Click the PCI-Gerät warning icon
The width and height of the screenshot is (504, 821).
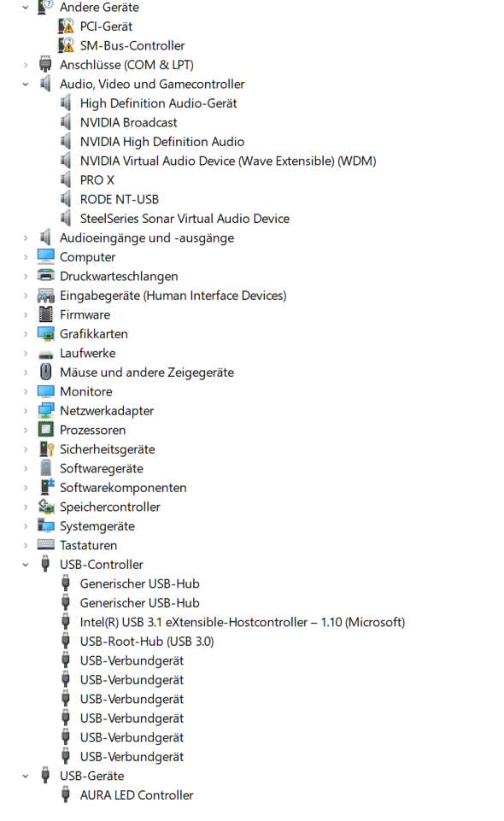point(66,26)
